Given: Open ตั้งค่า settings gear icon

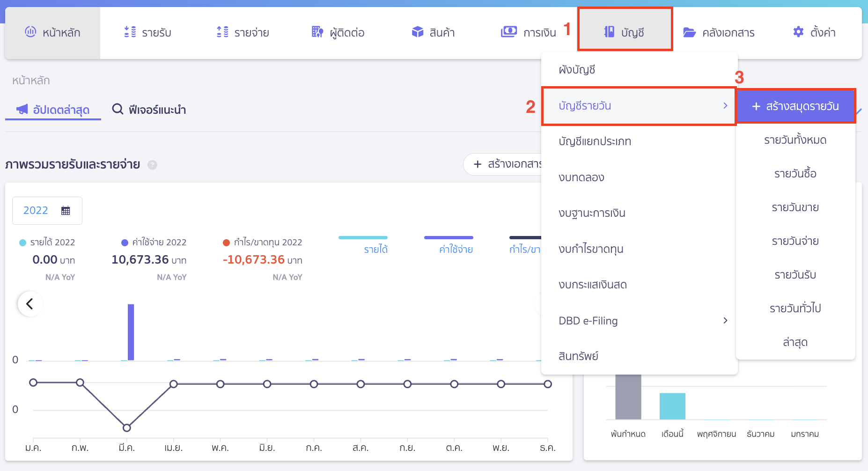Looking at the screenshot, I should click(x=798, y=32).
